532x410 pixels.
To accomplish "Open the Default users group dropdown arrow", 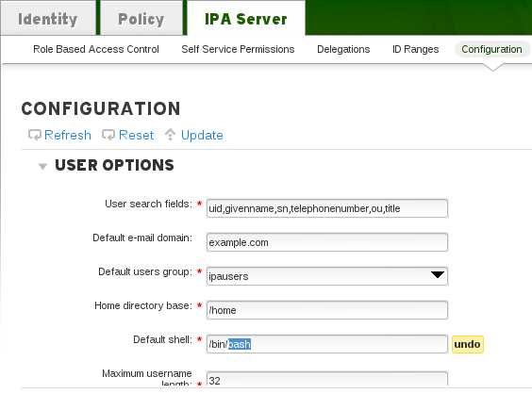I will tap(438, 274).
